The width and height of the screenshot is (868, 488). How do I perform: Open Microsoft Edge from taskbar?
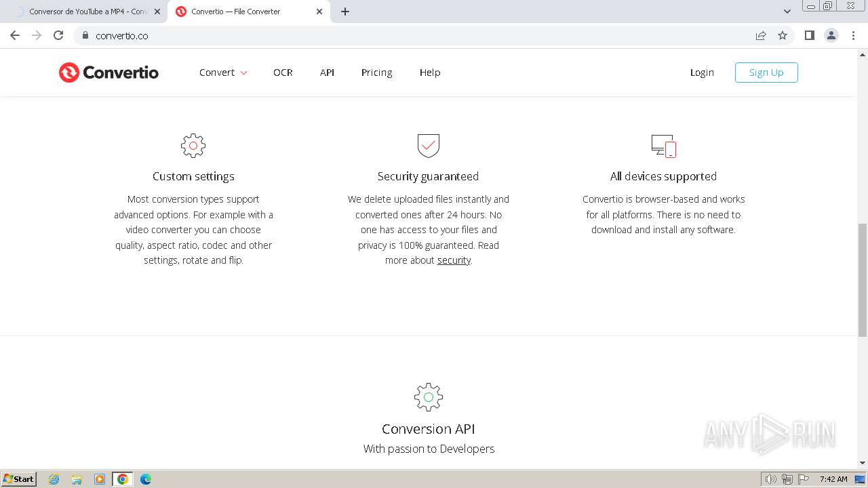[146, 479]
